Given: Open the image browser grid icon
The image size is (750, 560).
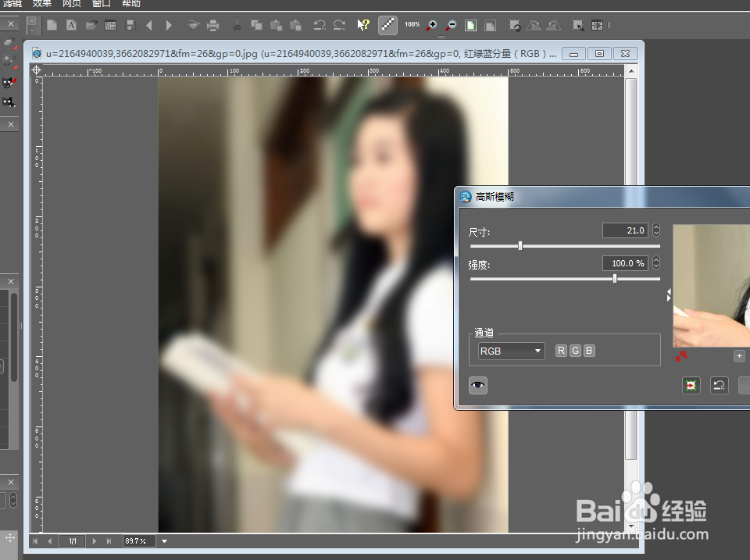Looking at the screenshot, I should coord(110,25).
